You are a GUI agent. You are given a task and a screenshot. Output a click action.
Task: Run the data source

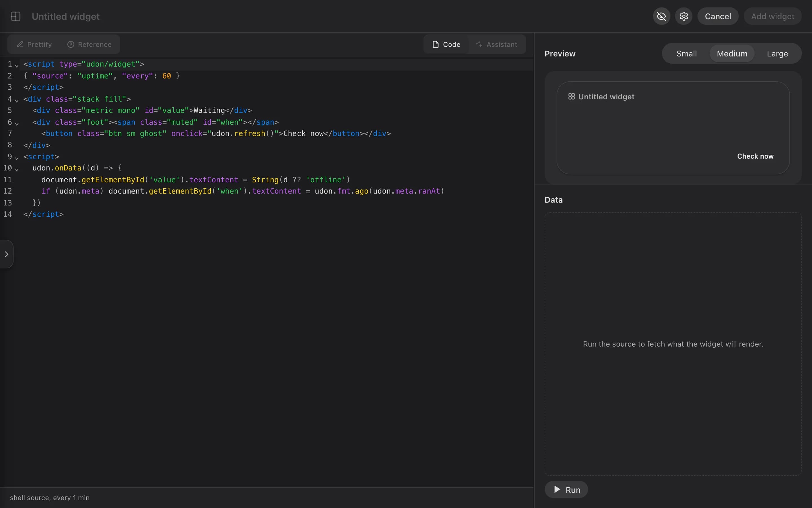coord(566,490)
